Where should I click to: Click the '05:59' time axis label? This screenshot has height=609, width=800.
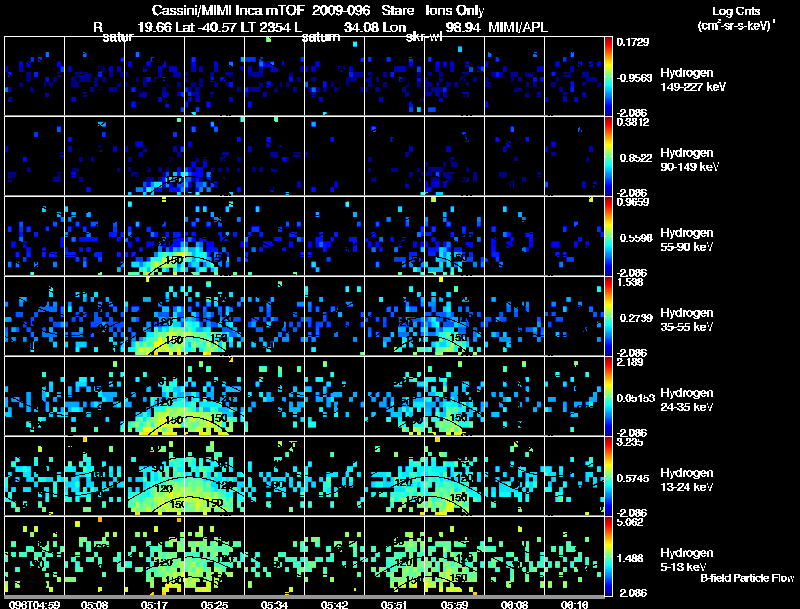454,605
